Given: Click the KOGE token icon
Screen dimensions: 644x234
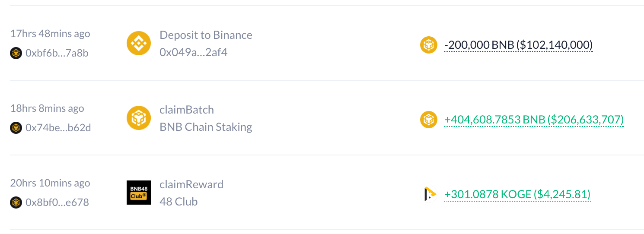Looking at the screenshot, I should click(428, 194).
